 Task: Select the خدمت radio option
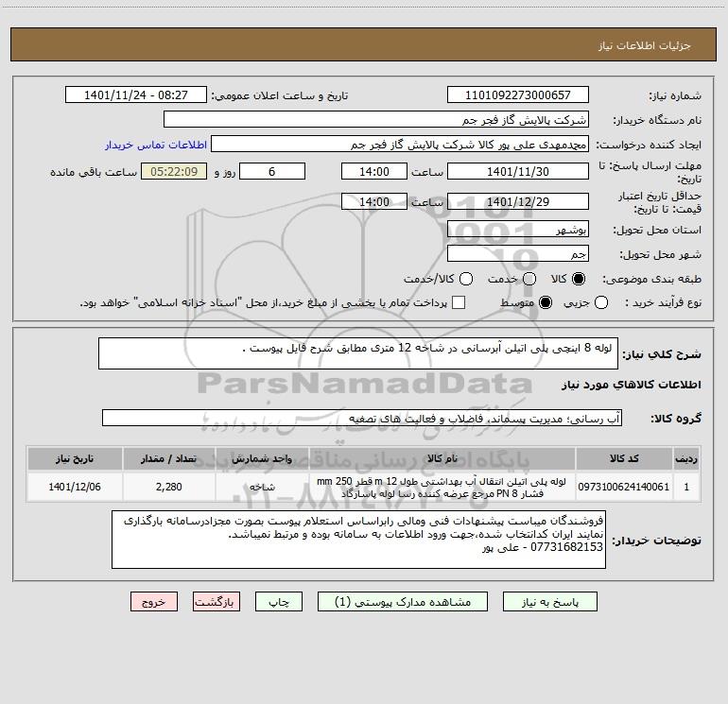pyautogui.click(x=529, y=279)
